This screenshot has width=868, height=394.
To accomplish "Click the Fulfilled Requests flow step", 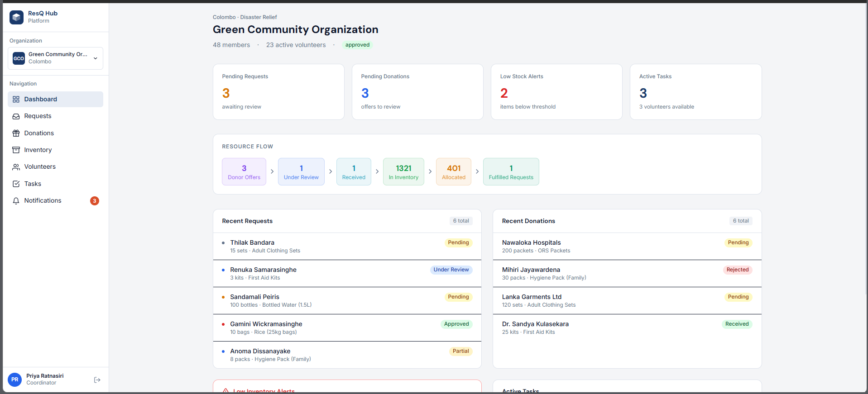I will (511, 172).
